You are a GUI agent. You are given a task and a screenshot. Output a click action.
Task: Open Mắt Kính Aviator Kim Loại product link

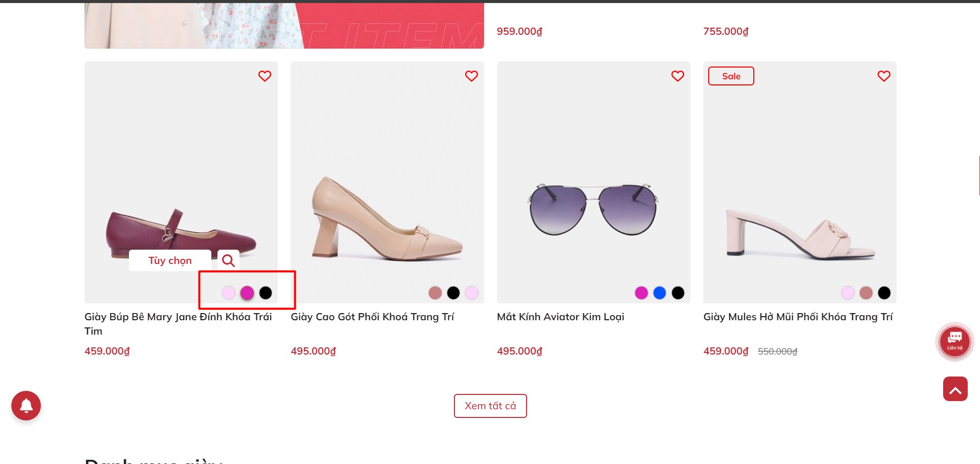point(560,317)
